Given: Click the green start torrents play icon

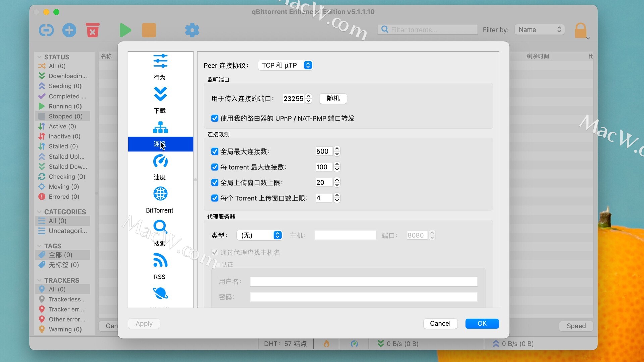Looking at the screenshot, I should [x=125, y=30].
